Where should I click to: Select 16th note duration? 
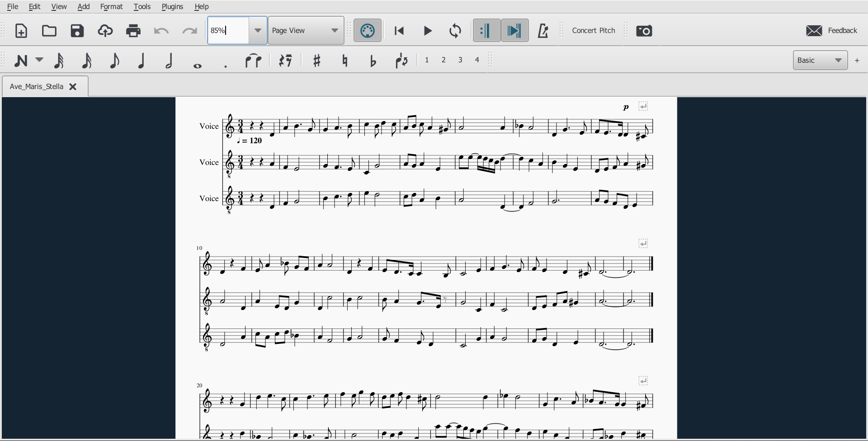tap(86, 61)
